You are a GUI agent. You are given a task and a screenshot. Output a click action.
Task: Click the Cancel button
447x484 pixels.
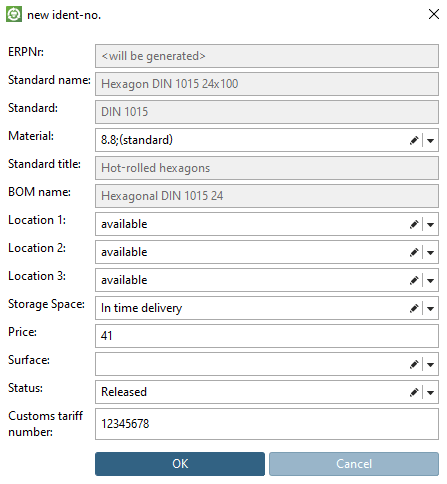tap(354, 464)
